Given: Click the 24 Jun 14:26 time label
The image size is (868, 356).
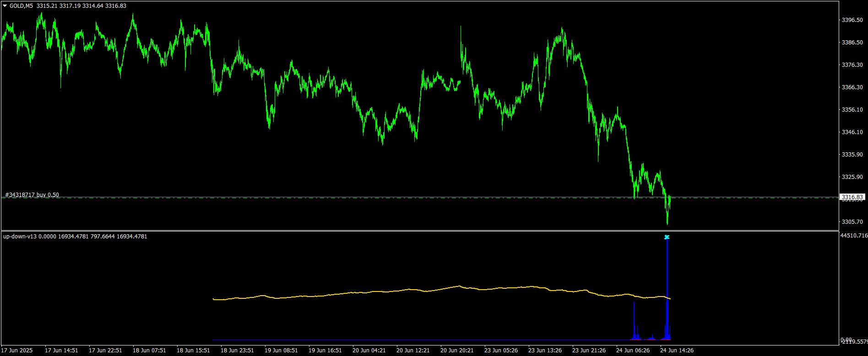Looking at the screenshot, I should point(677,351).
